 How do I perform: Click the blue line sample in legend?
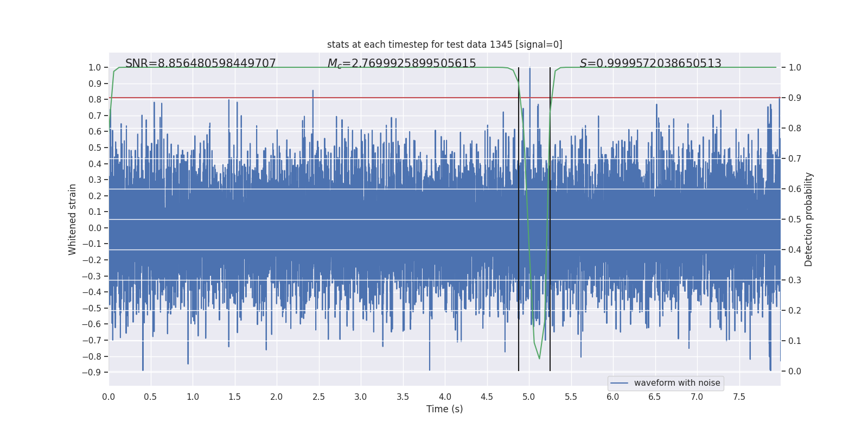(619, 383)
